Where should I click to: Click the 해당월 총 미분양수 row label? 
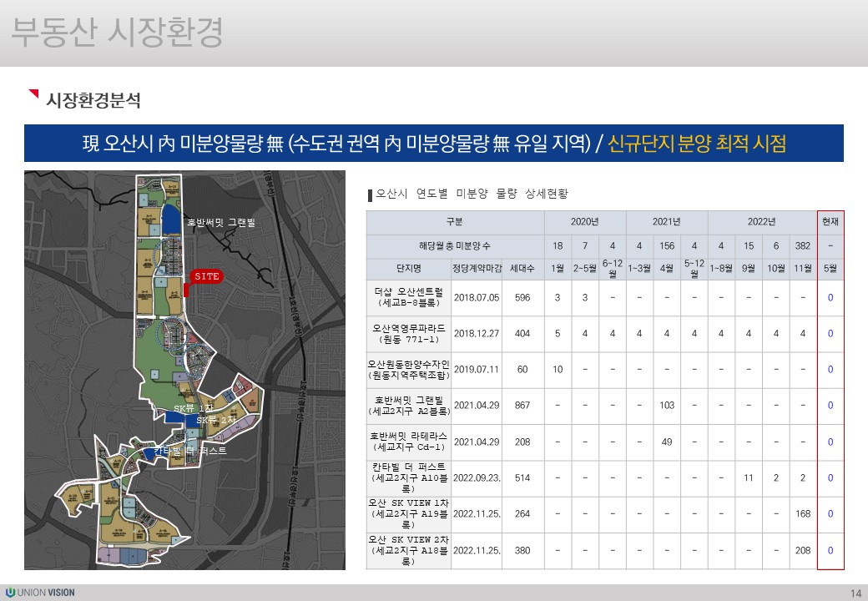(x=455, y=245)
